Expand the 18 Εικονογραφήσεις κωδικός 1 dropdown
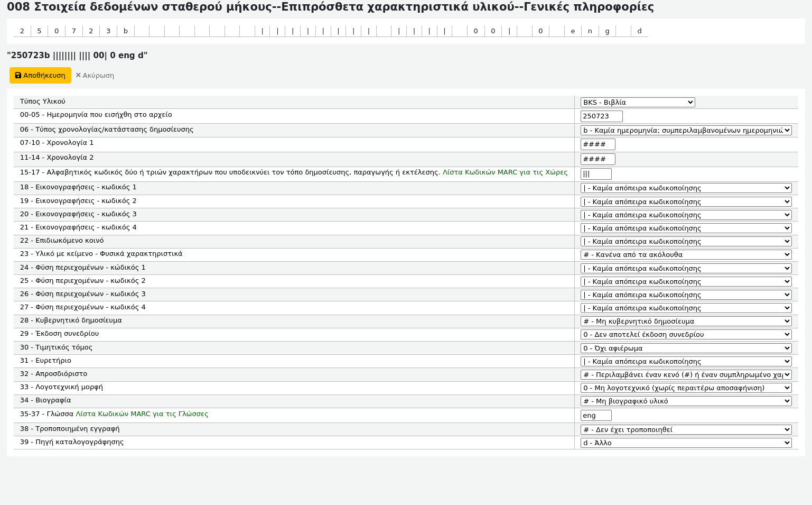The height and width of the screenshot is (505, 812). (685, 188)
